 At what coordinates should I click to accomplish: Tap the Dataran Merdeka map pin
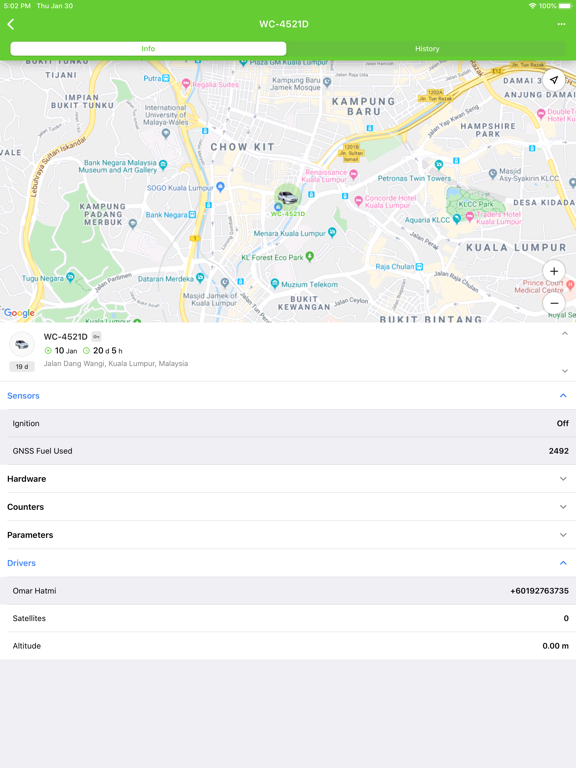[x=200, y=277]
